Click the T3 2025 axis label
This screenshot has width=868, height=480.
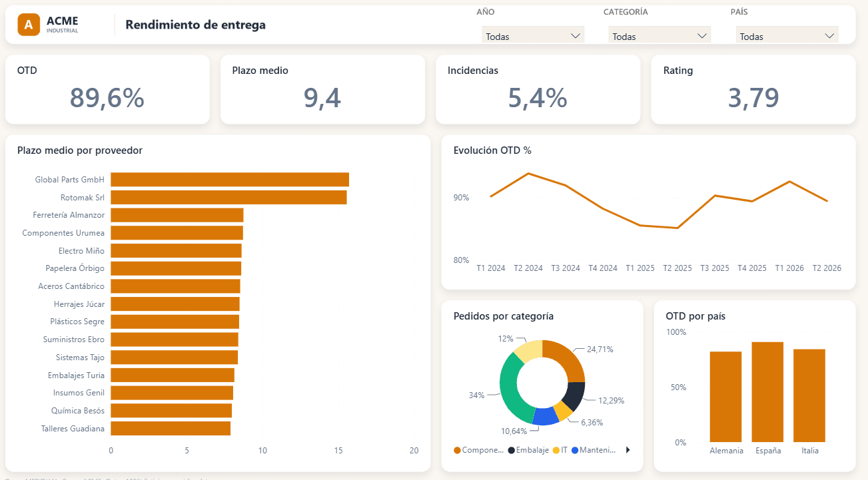click(x=715, y=268)
